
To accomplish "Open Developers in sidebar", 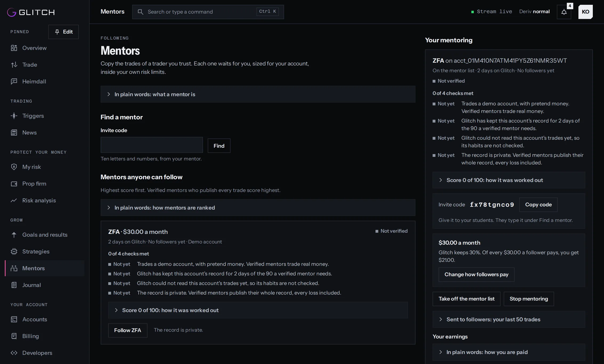I will tap(45, 353).
